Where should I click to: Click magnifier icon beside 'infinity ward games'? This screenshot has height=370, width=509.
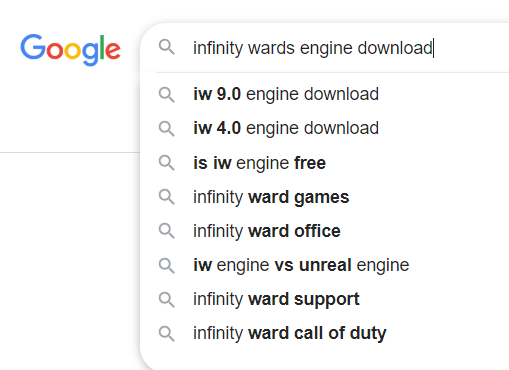tap(167, 197)
